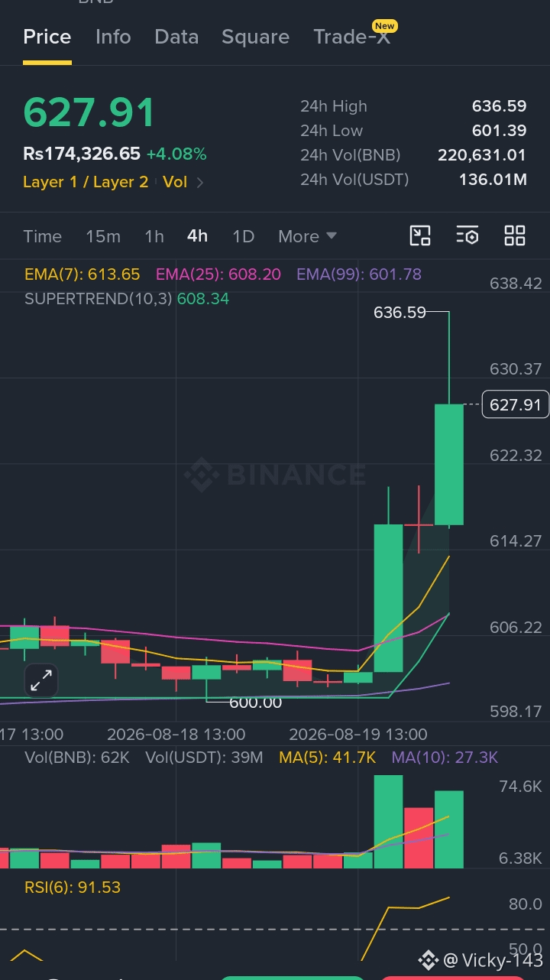Tap the 24h Vol(USDT) value 136.01M
This screenshot has width=550, height=980.
tap(493, 180)
